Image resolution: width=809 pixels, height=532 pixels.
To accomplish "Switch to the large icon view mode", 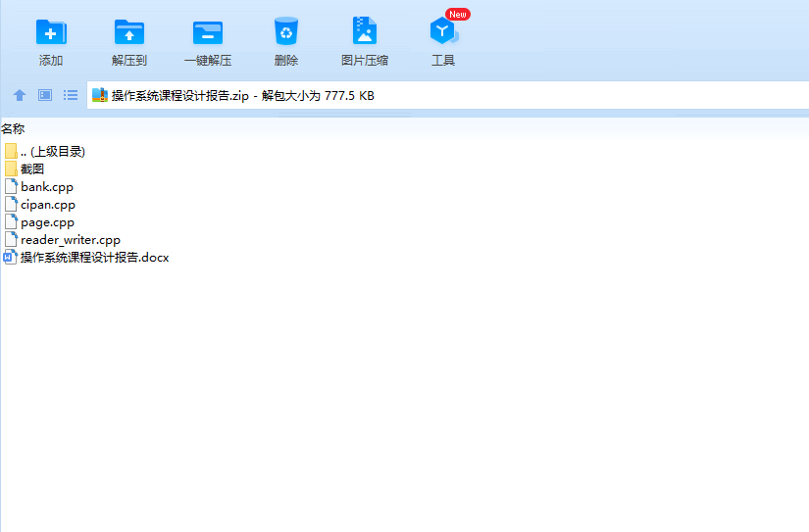I will pyautogui.click(x=45, y=95).
